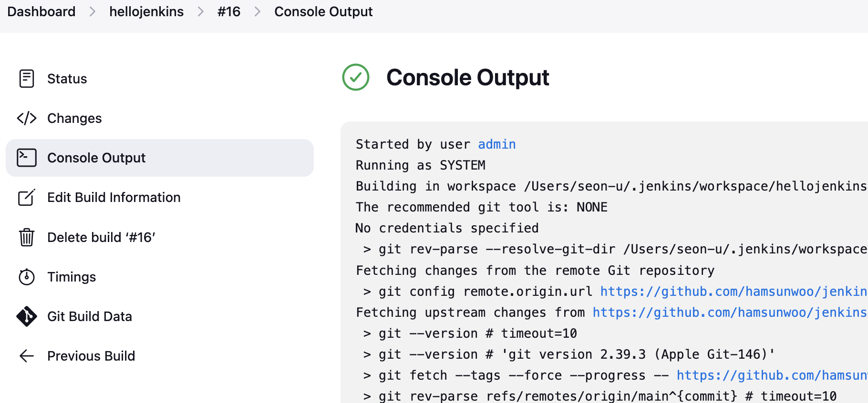
Task: Expand chevron after hellojenkins breadcrumb
Action: coord(201,11)
